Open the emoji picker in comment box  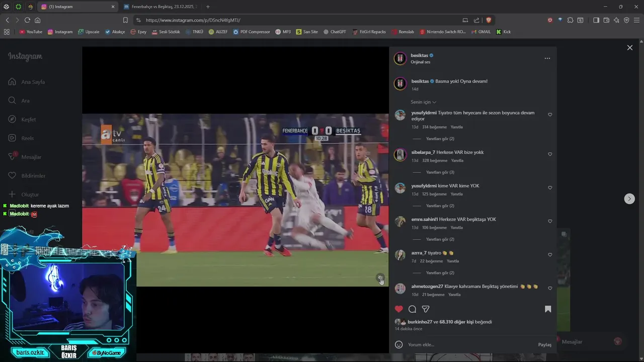tap(399, 344)
